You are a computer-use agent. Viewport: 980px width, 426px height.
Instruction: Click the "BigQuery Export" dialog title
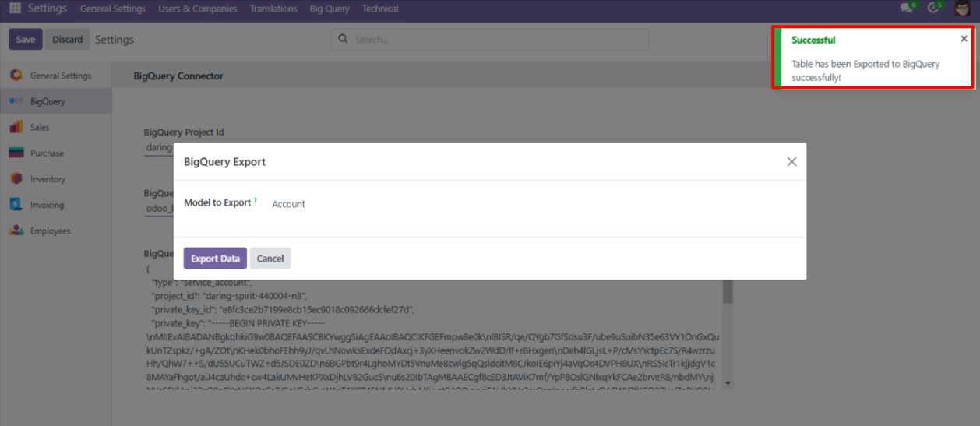click(x=224, y=162)
